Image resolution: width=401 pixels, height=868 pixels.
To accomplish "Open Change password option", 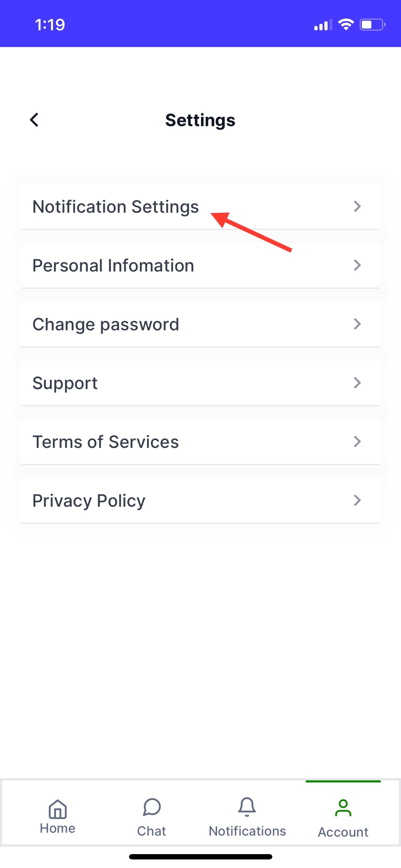I will (x=106, y=324).
